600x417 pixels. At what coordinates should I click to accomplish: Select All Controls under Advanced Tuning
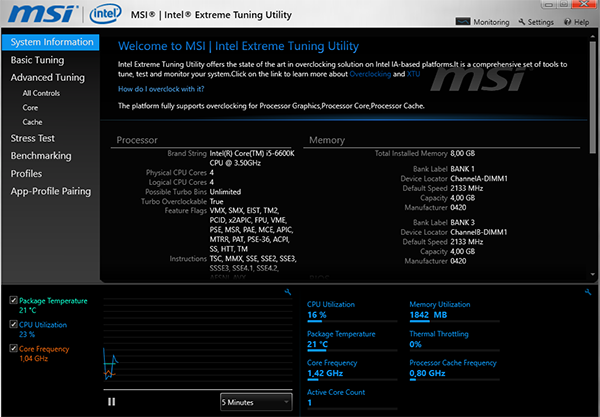pyautogui.click(x=41, y=93)
